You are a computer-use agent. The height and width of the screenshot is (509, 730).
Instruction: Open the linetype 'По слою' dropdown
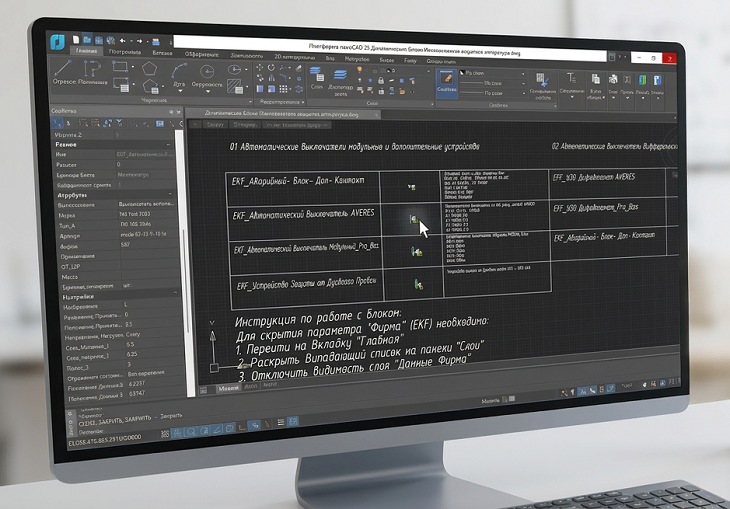pyautogui.click(x=493, y=83)
